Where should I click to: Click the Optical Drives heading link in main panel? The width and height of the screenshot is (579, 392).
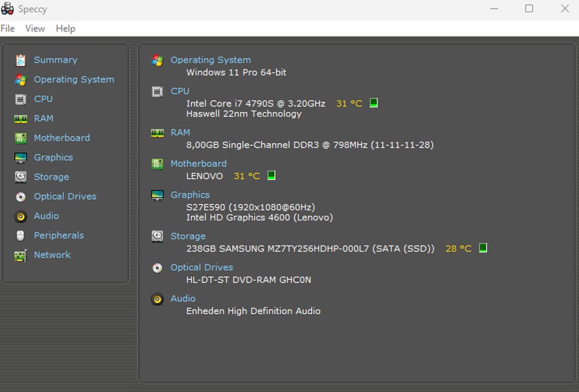coord(201,268)
